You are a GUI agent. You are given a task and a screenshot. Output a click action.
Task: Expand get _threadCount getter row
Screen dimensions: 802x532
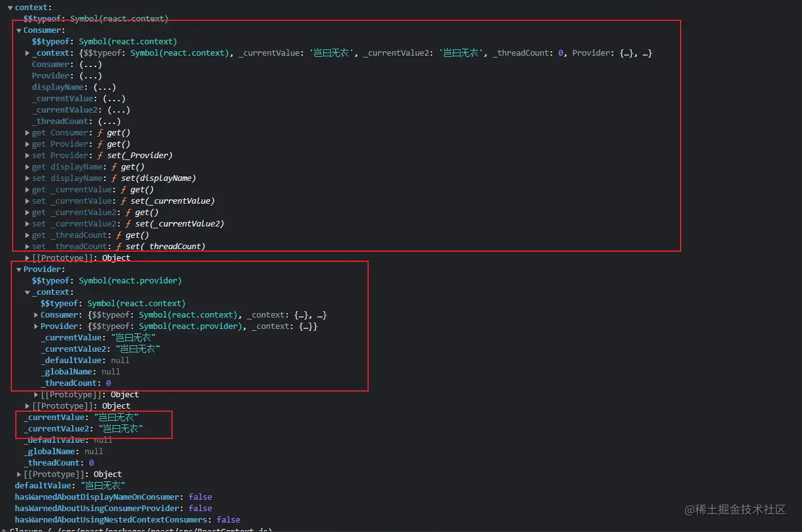tap(27, 235)
